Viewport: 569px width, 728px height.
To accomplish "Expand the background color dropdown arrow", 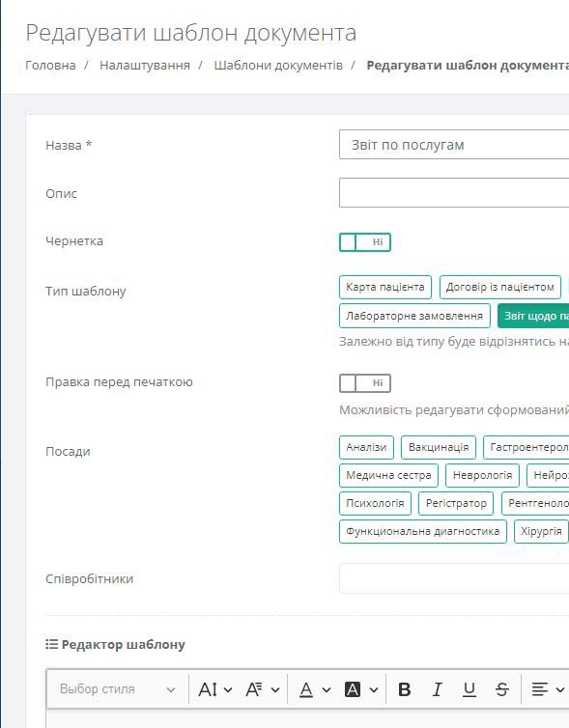I will pyautogui.click(x=374, y=690).
